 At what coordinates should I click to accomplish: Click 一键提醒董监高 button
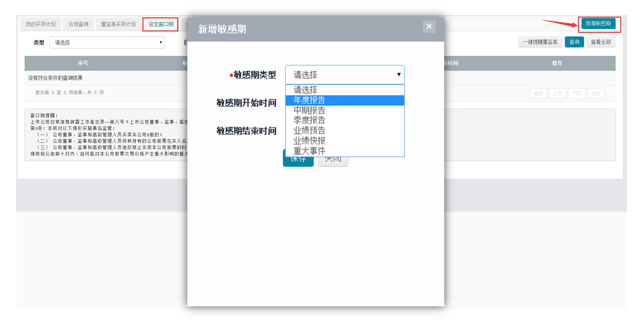540,42
